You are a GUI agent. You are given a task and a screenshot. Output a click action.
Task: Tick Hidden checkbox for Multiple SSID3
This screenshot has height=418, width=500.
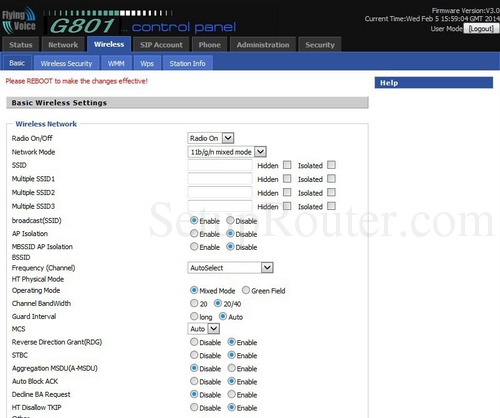287,206
